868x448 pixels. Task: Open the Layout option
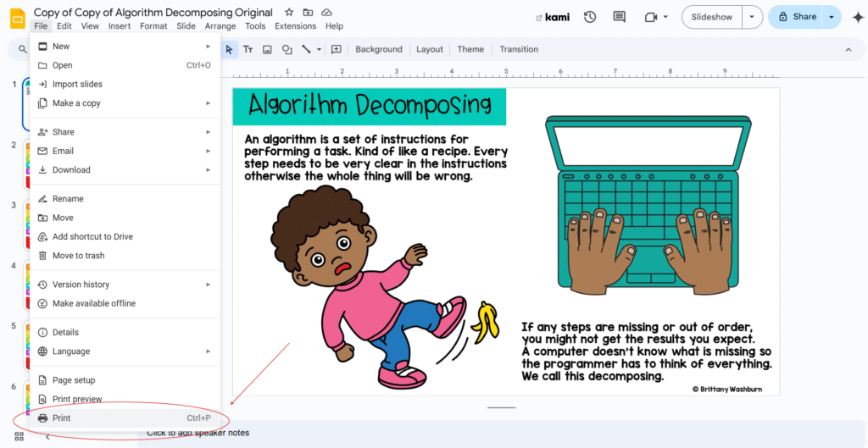430,49
